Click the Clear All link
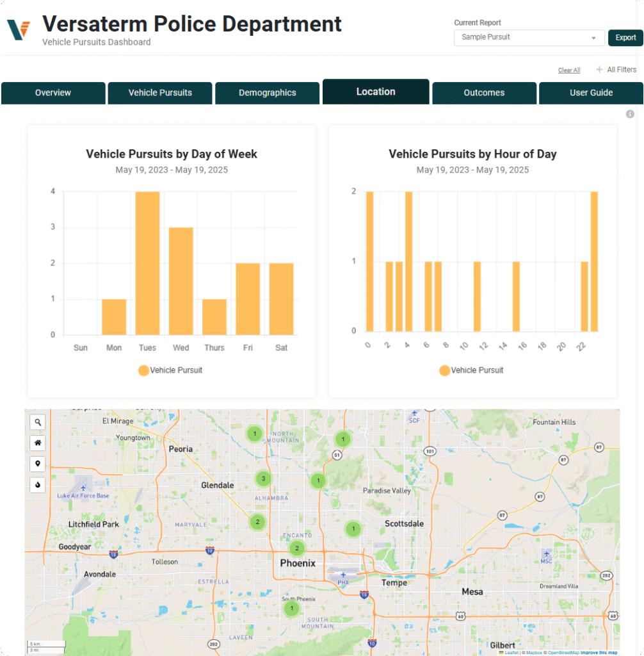The height and width of the screenshot is (656, 644). point(568,70)
